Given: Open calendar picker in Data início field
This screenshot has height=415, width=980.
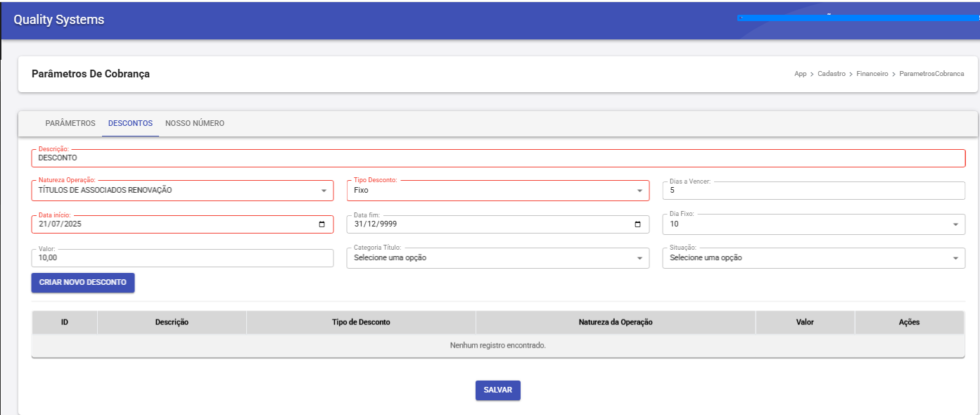Looking at the screenshot, I should tap(322, 224).
